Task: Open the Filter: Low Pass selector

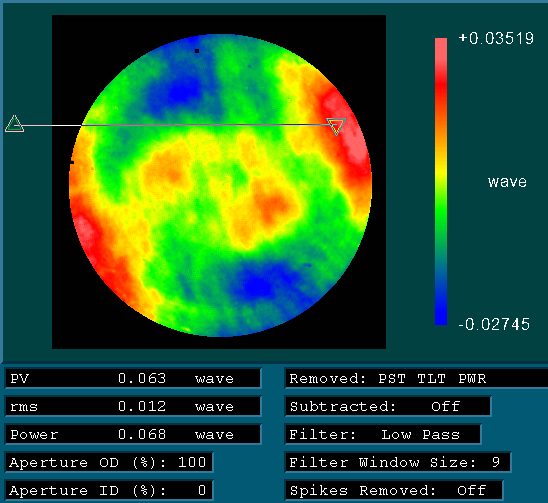Action: point(383,434)
